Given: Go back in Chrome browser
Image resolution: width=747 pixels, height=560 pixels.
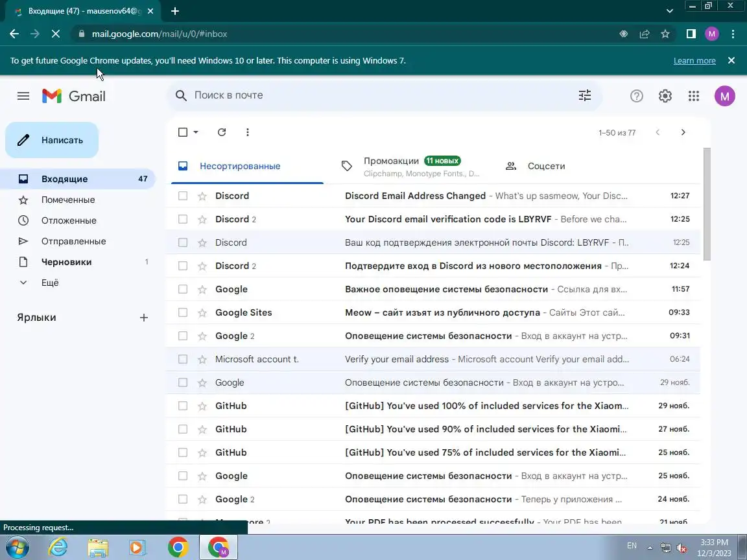Looking at the screenshot, I should click(14, 34).
